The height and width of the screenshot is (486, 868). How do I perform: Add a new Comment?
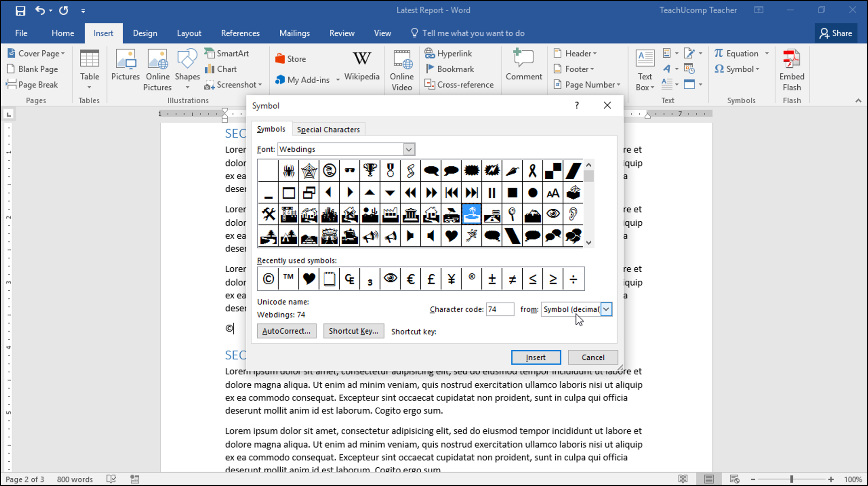click(524, 65)
